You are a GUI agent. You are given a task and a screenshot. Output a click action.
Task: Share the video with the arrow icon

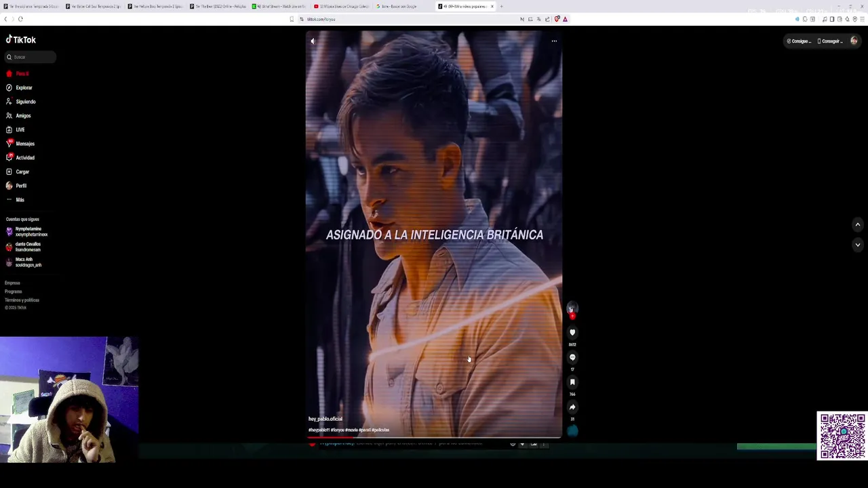572,407
